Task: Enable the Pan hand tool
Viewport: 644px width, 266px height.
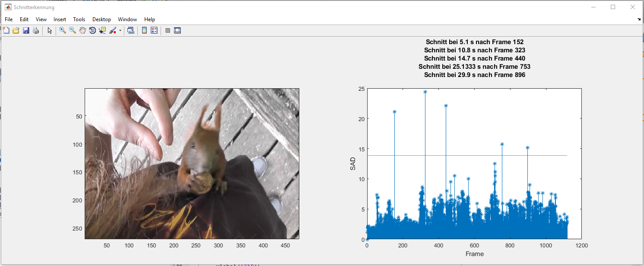Action: point(82,30)
